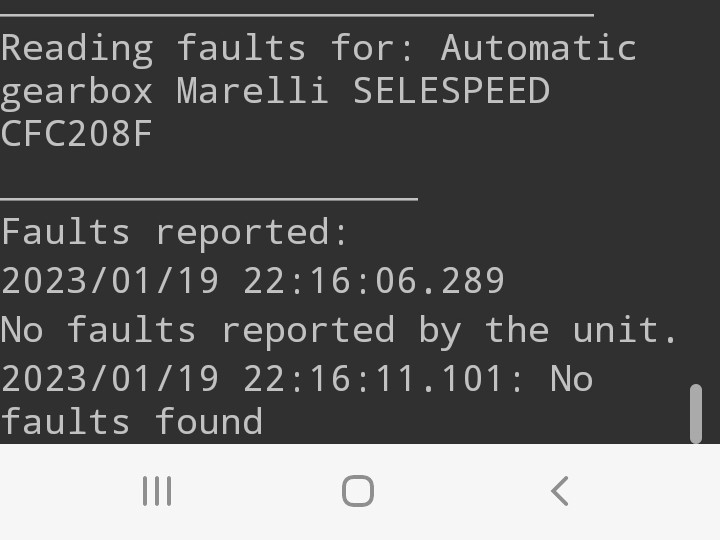Click the 'Reading faults for:' text
720x540 pixels.
[207, 49]
